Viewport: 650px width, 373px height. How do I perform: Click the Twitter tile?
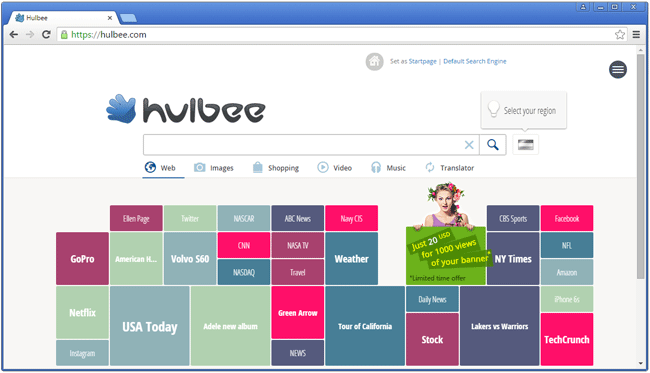tap(190, 218)
